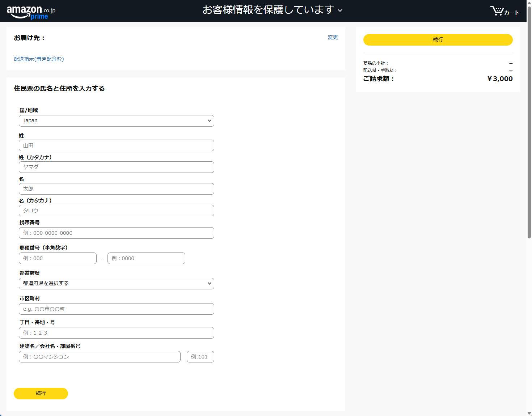Focus the 姓 field with 山田 placeholder

117,145
